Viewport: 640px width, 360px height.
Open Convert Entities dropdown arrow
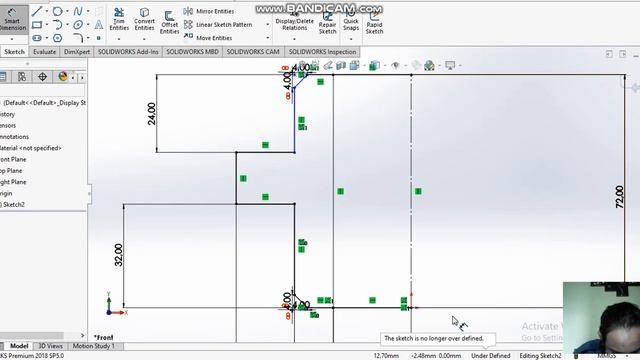144,39
